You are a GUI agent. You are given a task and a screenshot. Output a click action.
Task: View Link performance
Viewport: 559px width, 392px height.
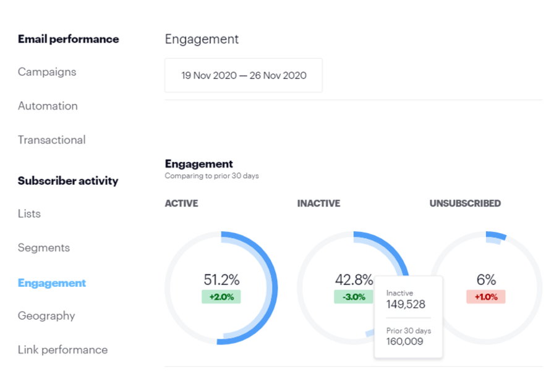point(62,350)
